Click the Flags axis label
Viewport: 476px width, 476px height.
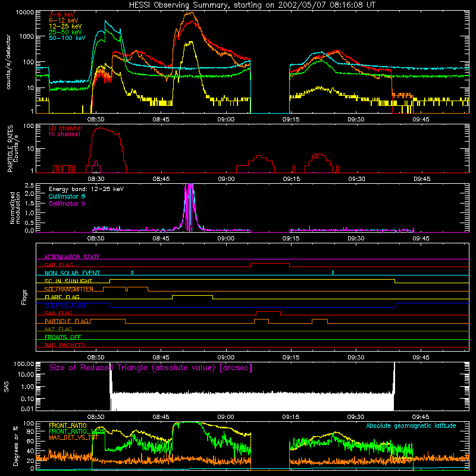point(24,297)
